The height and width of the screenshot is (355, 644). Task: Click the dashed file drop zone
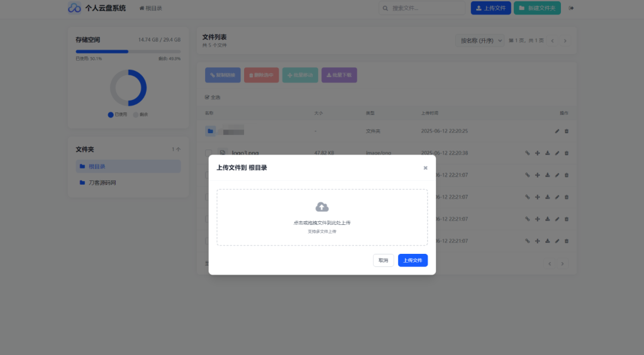tap(322, 217)
